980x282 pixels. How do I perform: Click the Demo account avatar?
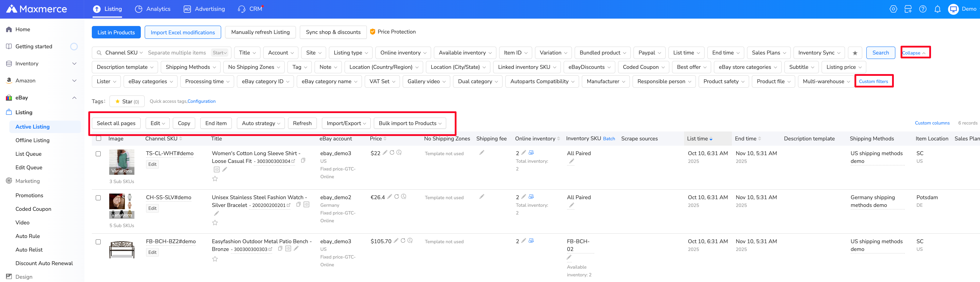click(953, 9)
